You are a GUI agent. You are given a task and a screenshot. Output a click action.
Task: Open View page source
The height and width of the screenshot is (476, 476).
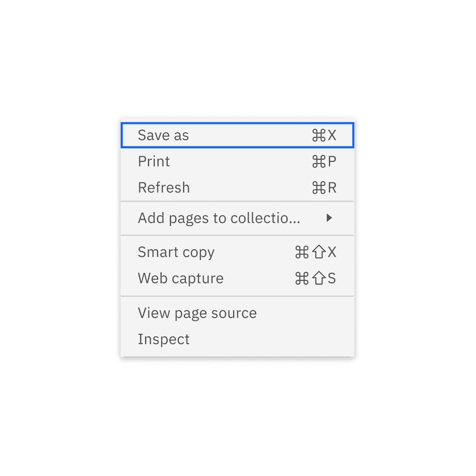[197, 313]
